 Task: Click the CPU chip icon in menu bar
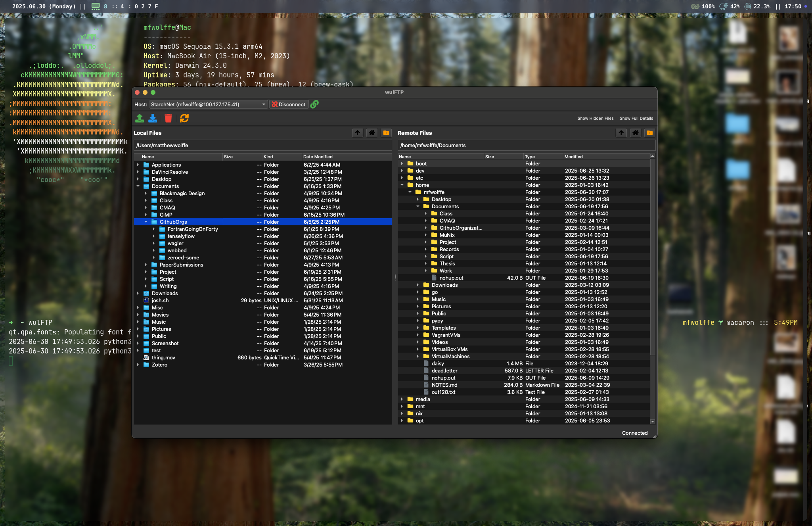(748, 6)
